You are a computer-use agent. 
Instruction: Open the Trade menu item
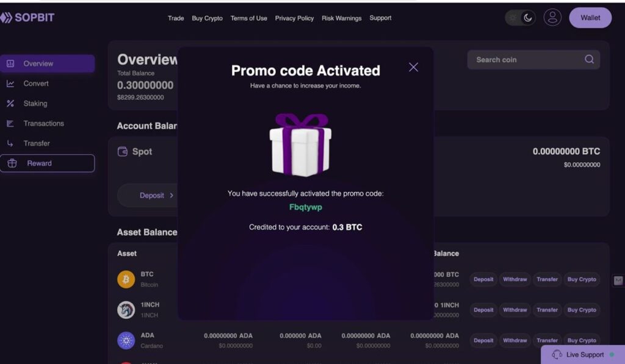point(176,18)
